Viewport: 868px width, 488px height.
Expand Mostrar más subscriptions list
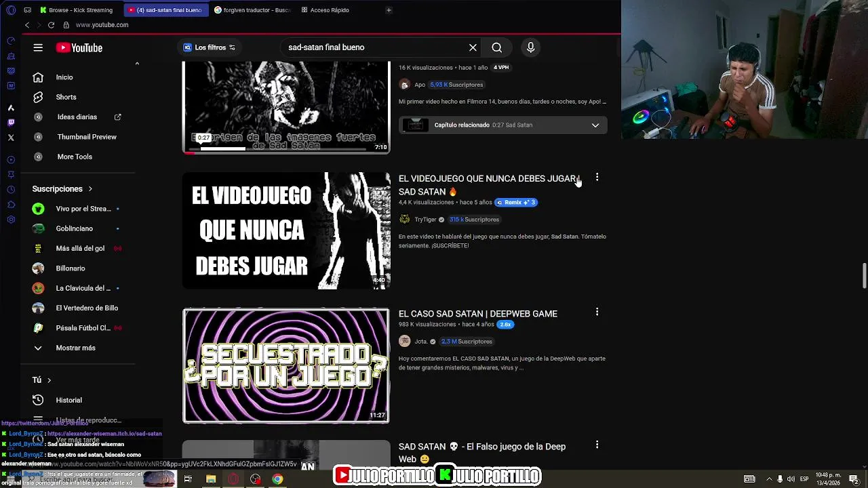point(75,348)
